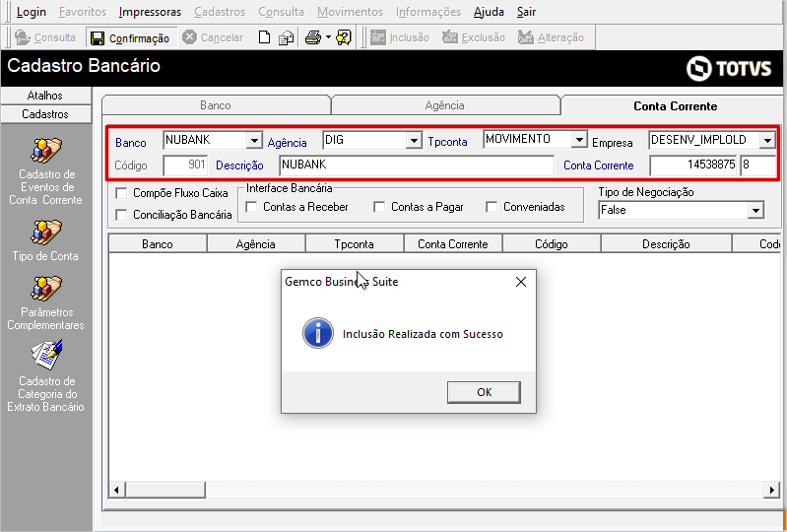Switch to the Banco tab
This screenshot has width=787, height=532.
(x=216, y=105)
